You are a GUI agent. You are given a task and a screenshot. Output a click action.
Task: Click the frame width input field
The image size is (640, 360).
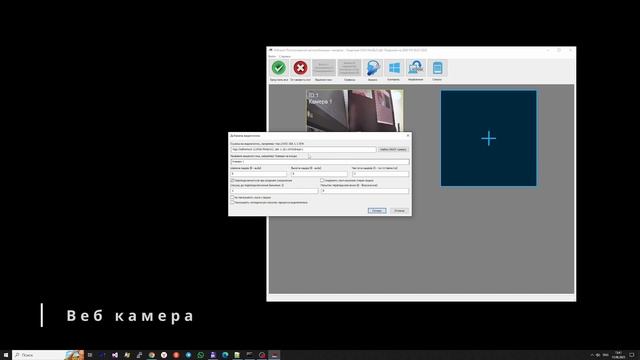coord(259,174)
